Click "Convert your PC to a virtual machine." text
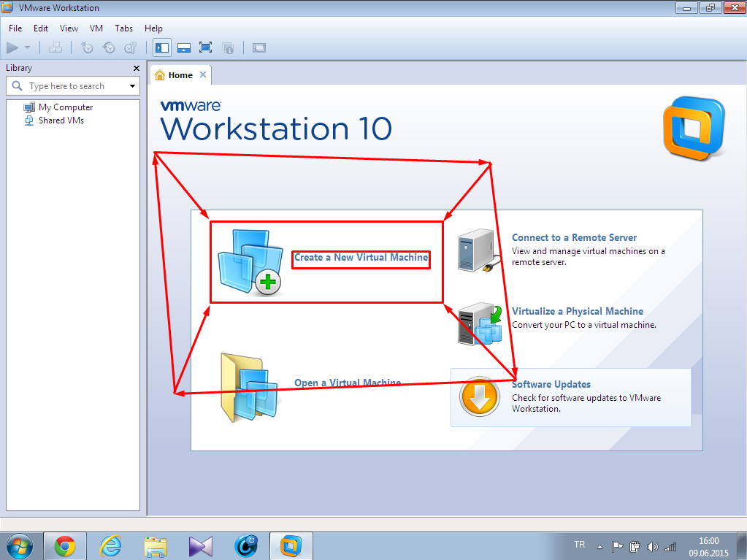747x560 pixels. point(584,325)
